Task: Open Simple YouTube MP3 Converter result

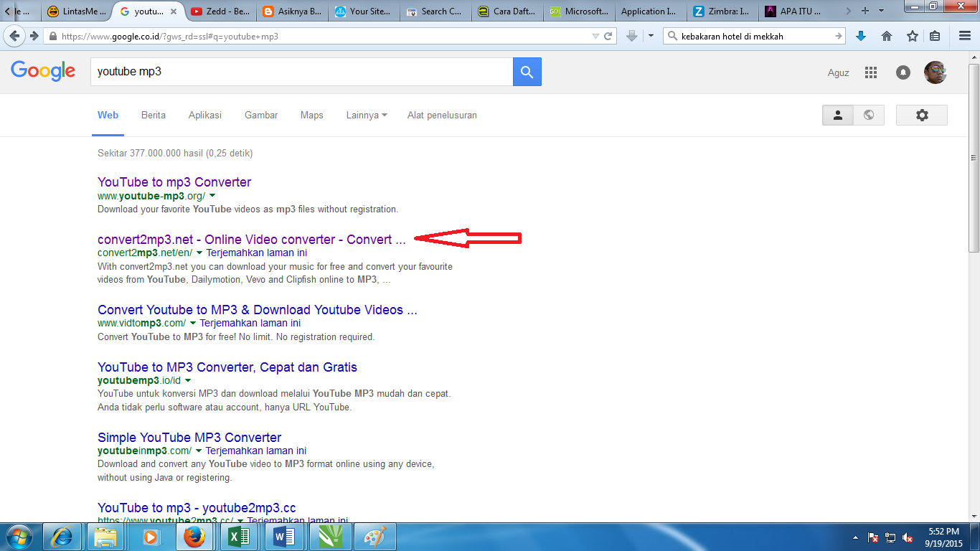Action: [189, 438]
